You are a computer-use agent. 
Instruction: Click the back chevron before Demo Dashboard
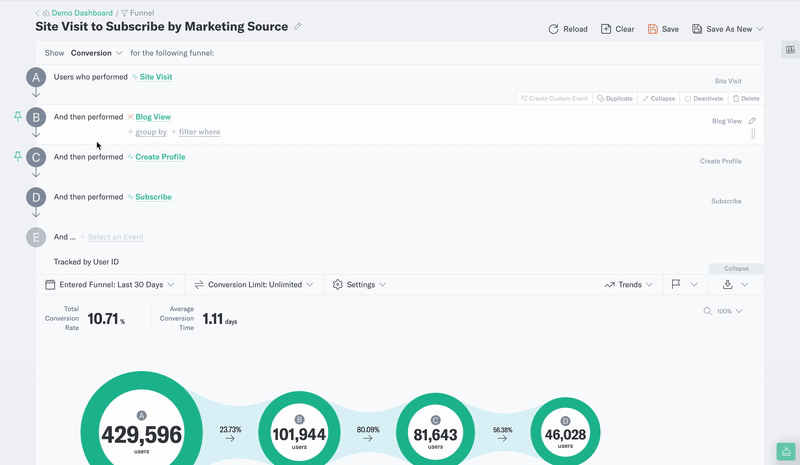(37, 13)
